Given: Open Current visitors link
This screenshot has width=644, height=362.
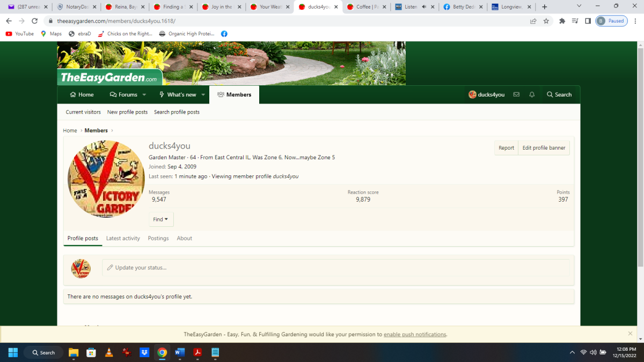Looking at the screenshot, I should point(83,112).
